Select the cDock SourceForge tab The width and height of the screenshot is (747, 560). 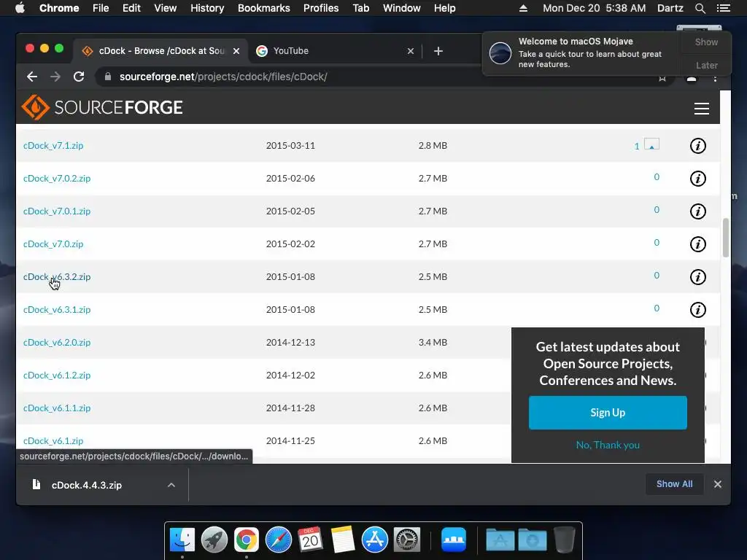click(x=160, y=51)
